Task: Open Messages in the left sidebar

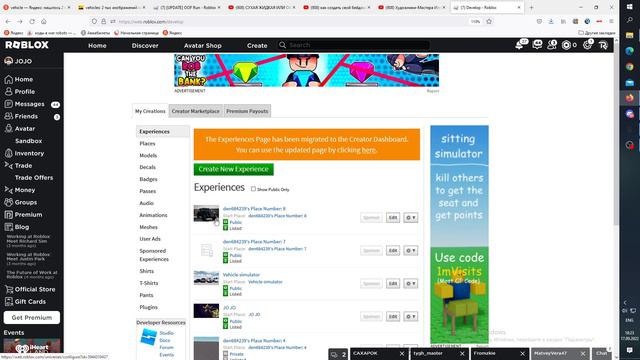Action: click(x=29, y=104)
